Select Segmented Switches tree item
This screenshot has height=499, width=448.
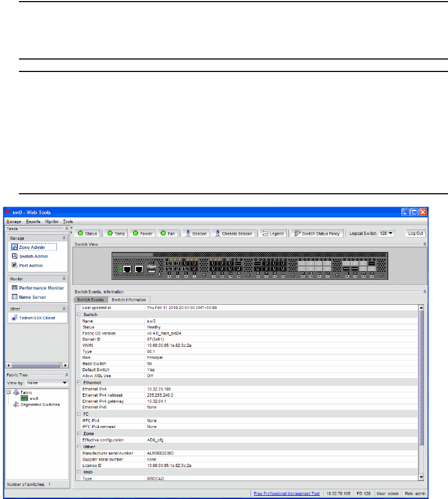coord(36,404)
